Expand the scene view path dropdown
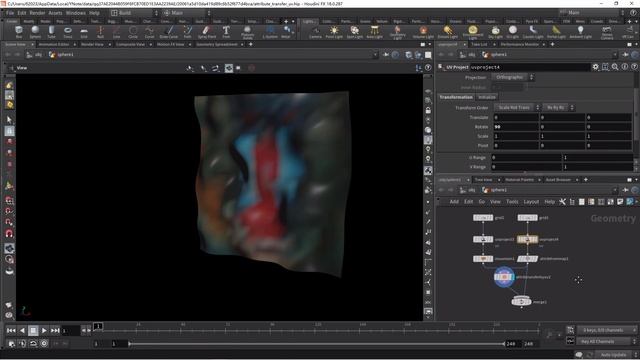 coord(375,54)
